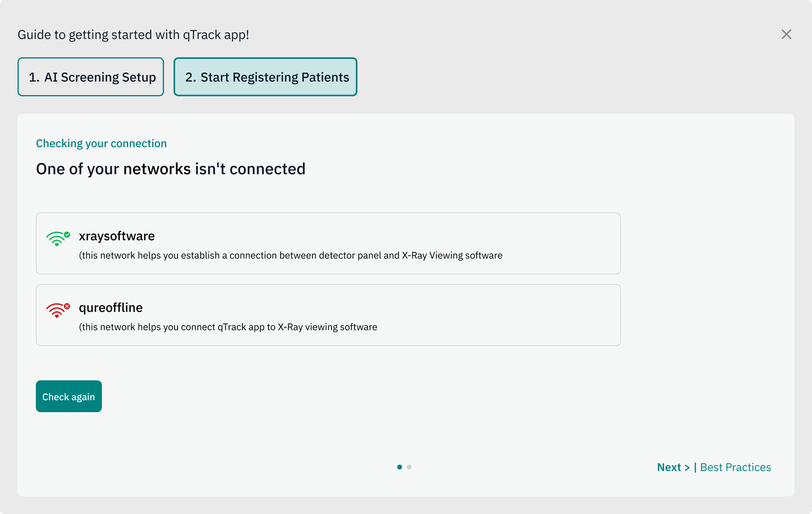Select the second pagination dot
The width and height of the screenshot is (812, 514).
tap(409, 467)
